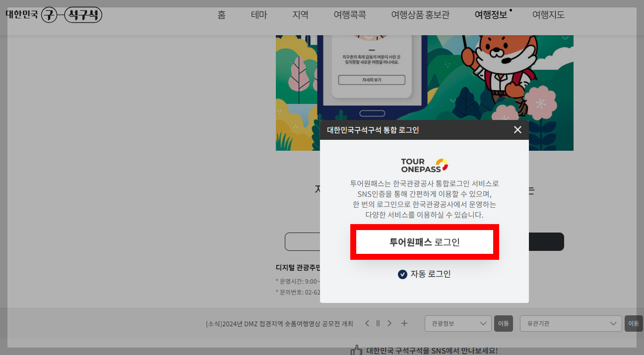Open the 여행상품 홍보관 menu
Image resolution: width=644 pixels, height=355 pixels.
pyautogui.click(x=420, y=15)
